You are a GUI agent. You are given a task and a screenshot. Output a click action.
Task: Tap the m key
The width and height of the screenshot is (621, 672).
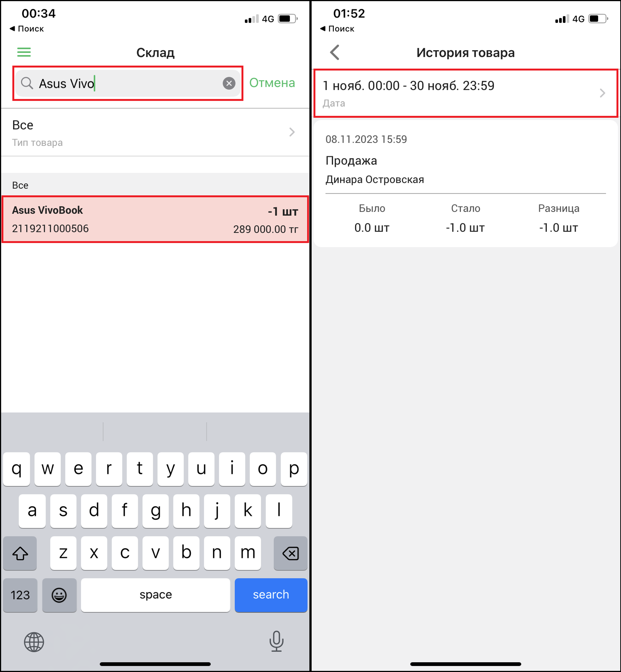(x=247, y=553)
